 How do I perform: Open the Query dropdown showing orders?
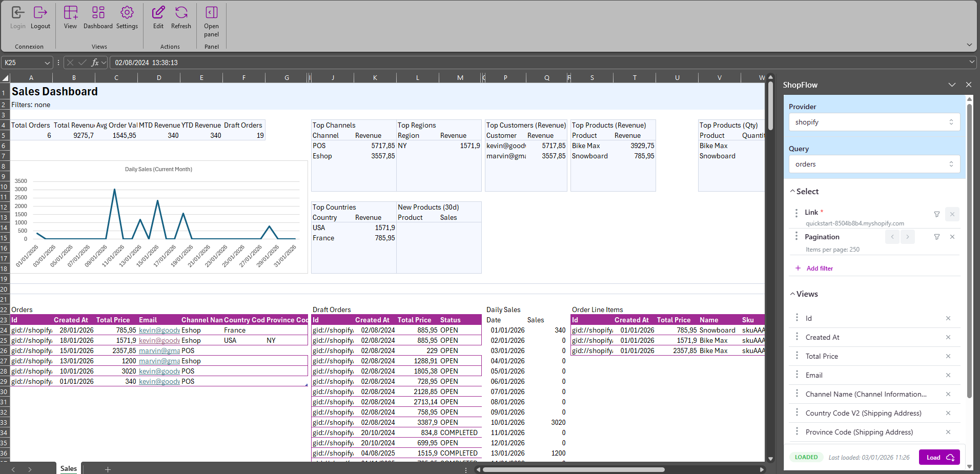(x=873, y=164)
